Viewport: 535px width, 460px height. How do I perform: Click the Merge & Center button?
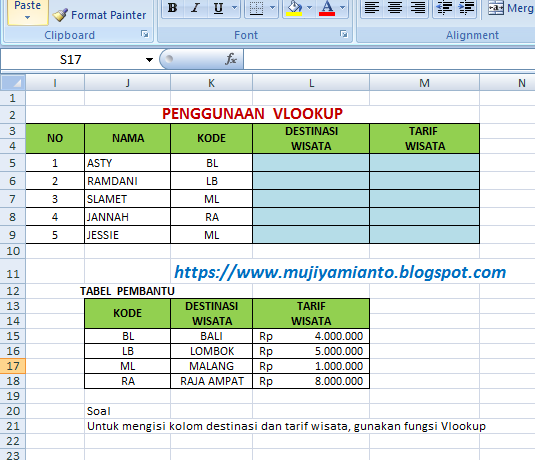point(510,8)
